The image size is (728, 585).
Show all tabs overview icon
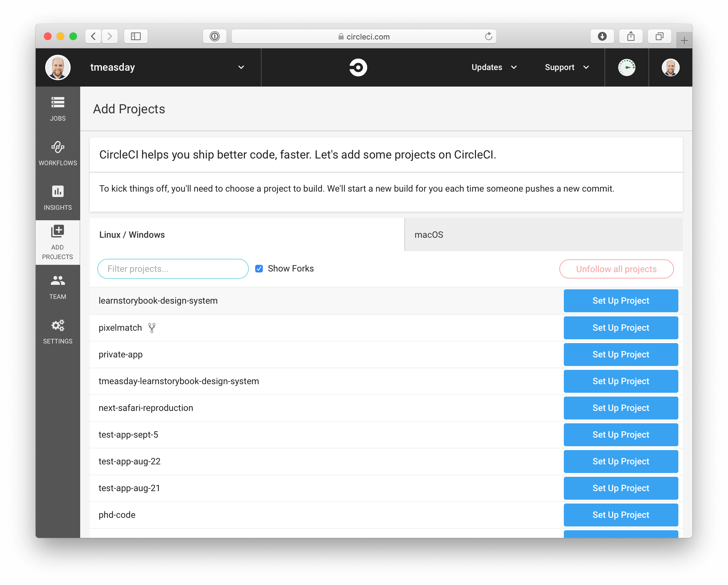(660, 37)
